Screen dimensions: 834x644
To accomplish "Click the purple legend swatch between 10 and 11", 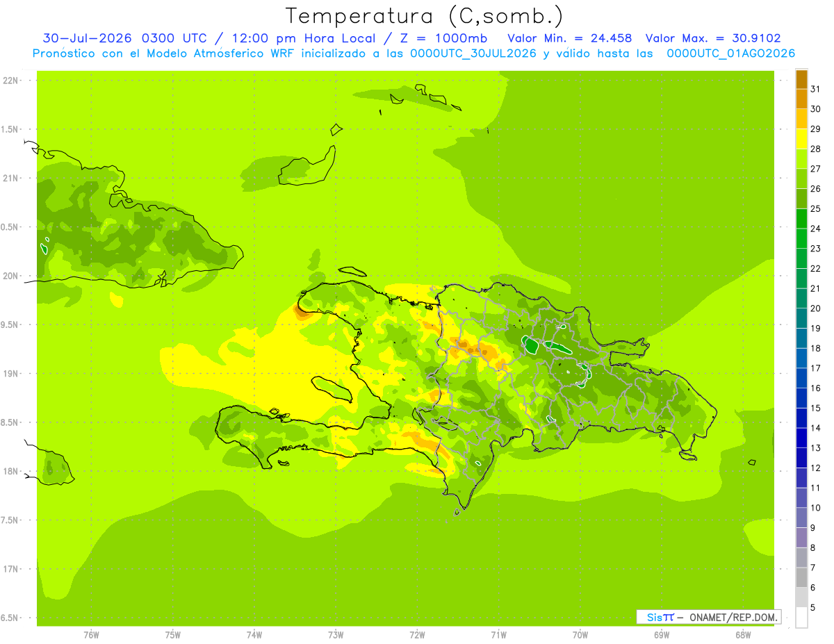I will point(801,497).
